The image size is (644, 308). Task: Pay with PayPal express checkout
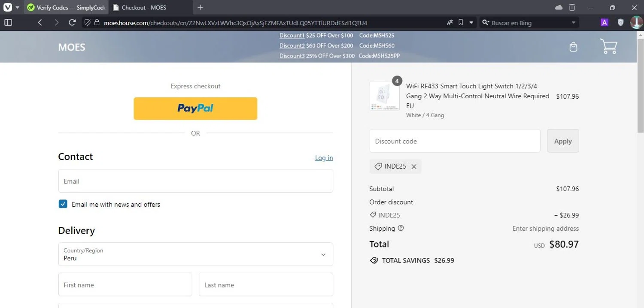click(195, 109)
